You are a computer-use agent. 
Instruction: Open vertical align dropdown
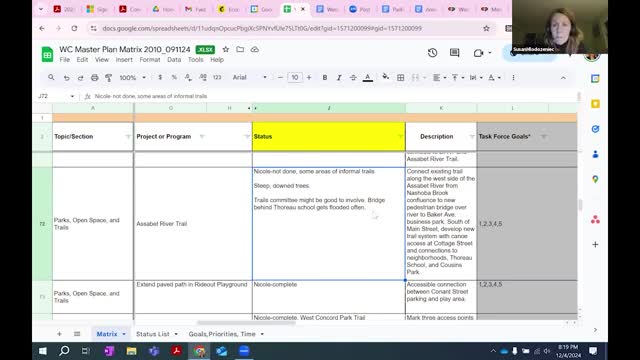tap(458, 78)
